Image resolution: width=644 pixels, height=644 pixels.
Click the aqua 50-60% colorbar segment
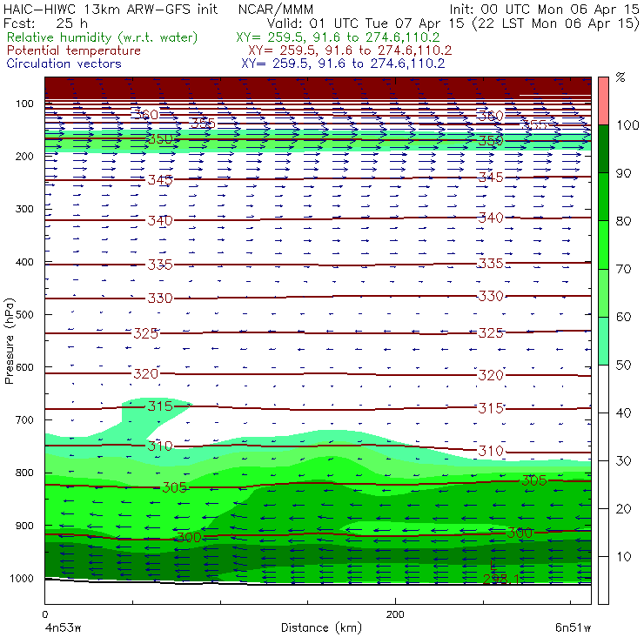[x=603, y=341]
